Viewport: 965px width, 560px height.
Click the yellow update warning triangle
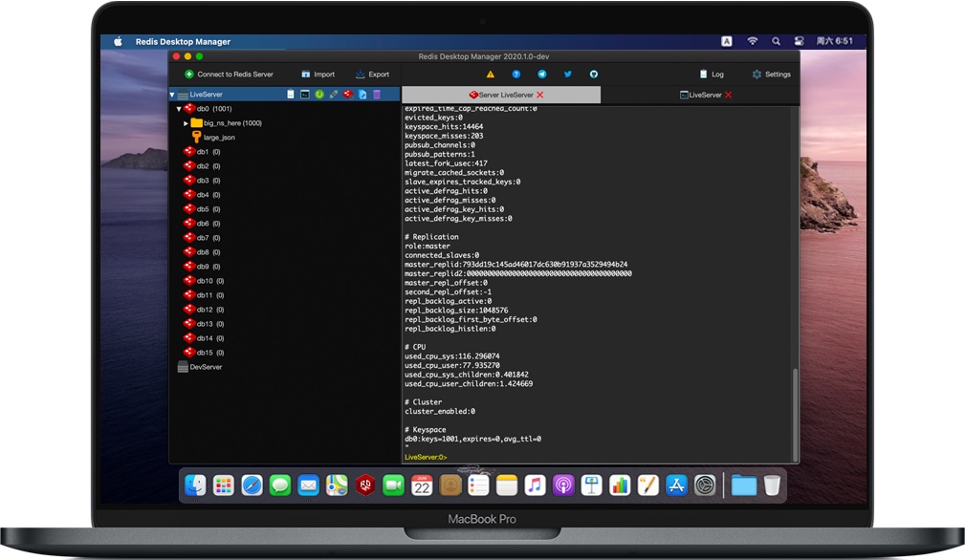click(x=490, y=74)
